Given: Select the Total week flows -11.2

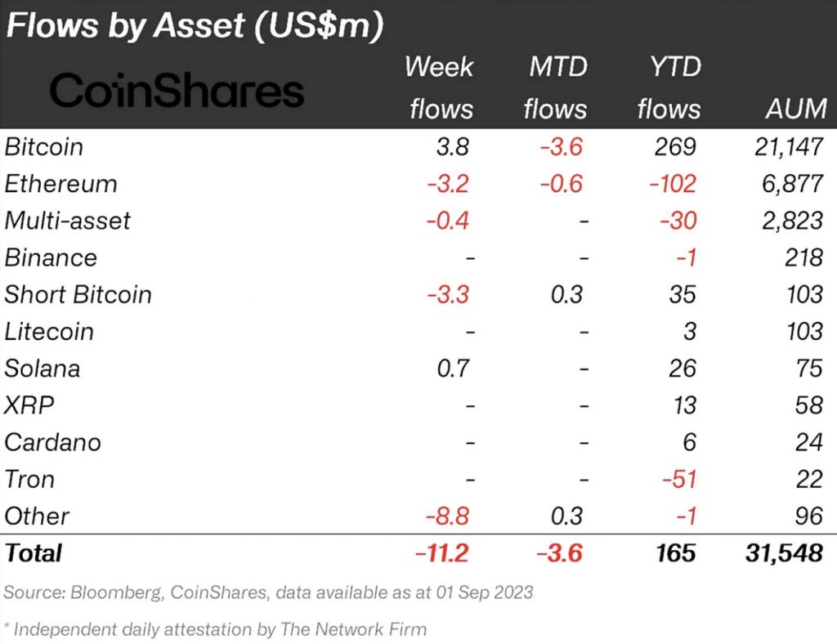Looking at the screenshot, I should click(x=442, y=553).
